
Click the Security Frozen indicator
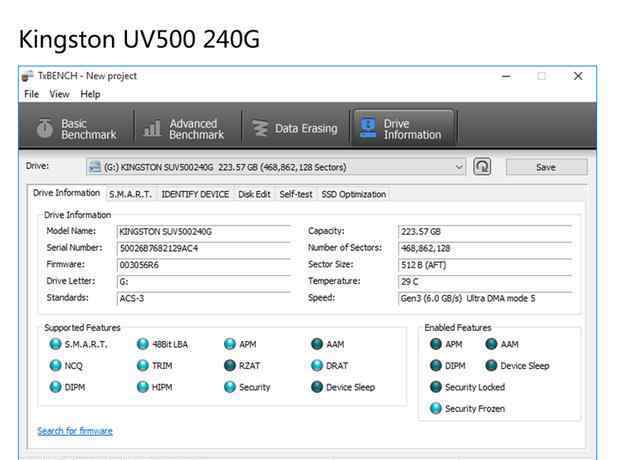click(436, 408)
